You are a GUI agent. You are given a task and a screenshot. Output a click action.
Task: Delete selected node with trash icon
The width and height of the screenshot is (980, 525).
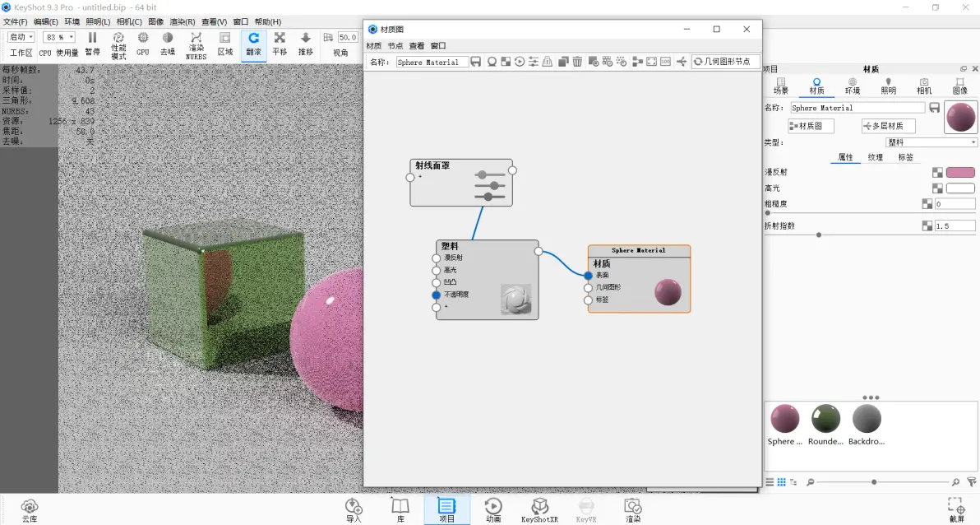click(577, 62)
